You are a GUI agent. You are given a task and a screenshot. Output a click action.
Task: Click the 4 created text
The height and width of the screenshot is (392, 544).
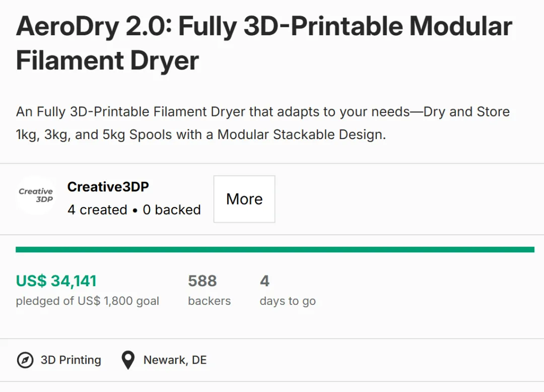pyautogui.click(x=98, y=210)
